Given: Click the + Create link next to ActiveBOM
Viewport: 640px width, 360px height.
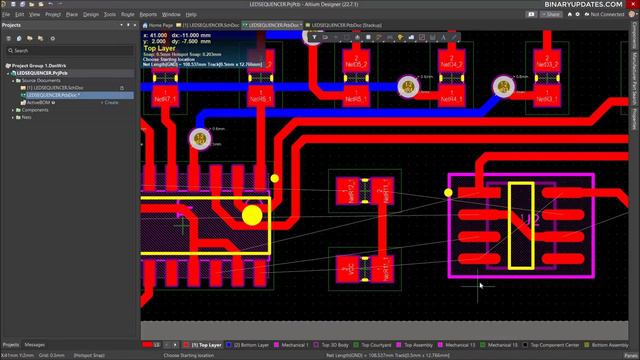Looking at the screenshot, I should tap(109, 102).
